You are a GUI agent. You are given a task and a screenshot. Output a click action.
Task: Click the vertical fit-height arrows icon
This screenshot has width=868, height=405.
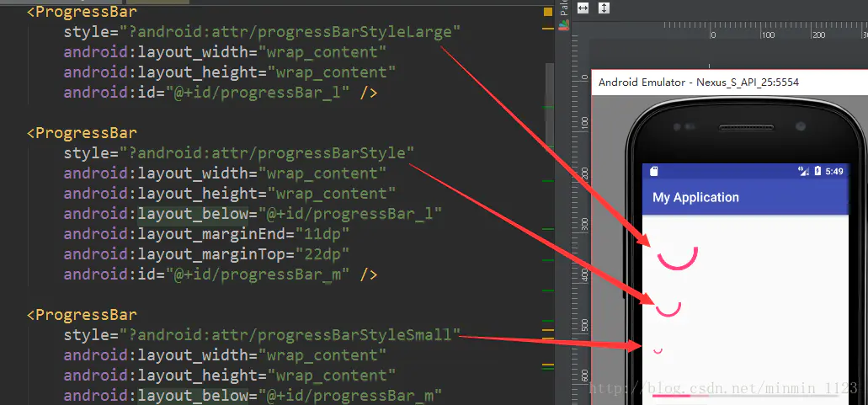604,8
